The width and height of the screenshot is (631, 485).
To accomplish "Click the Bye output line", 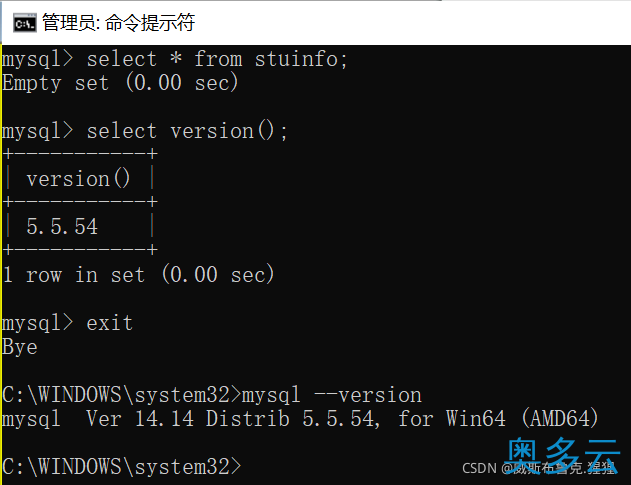I will [20, 347].
